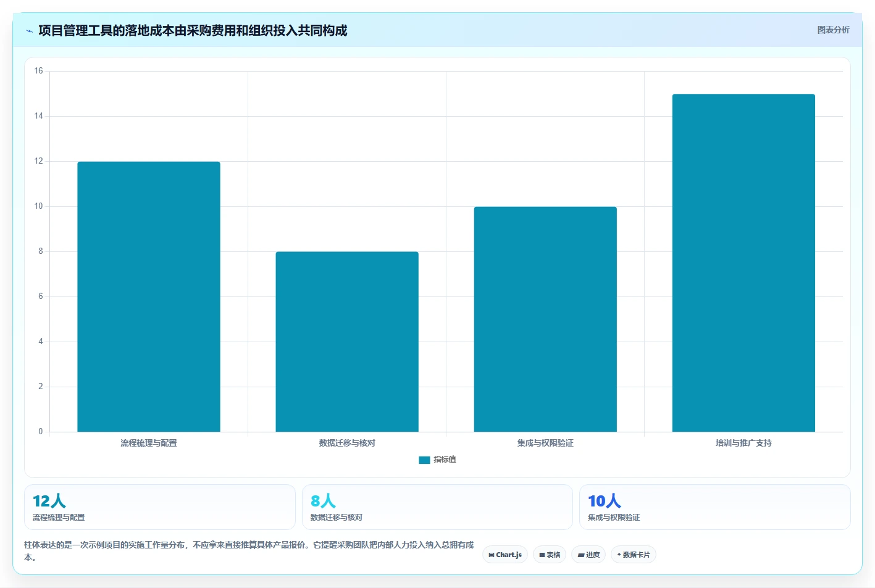Open the 12人 流程梳理与配置 data card
This screenshot has height=588, width=875.
(160, 507)
